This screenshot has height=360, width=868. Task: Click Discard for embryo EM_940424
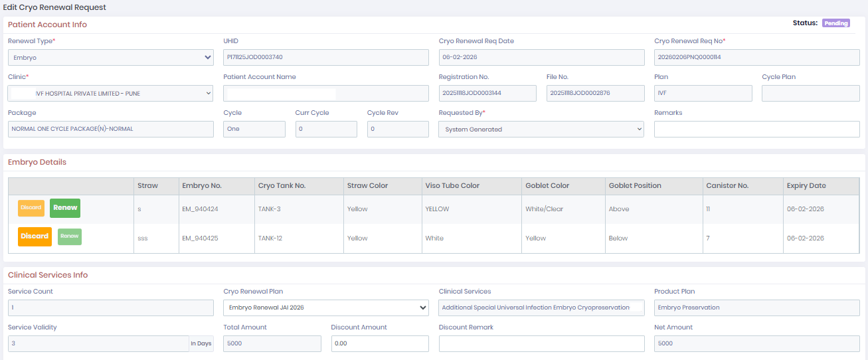(x=31, y=208)
